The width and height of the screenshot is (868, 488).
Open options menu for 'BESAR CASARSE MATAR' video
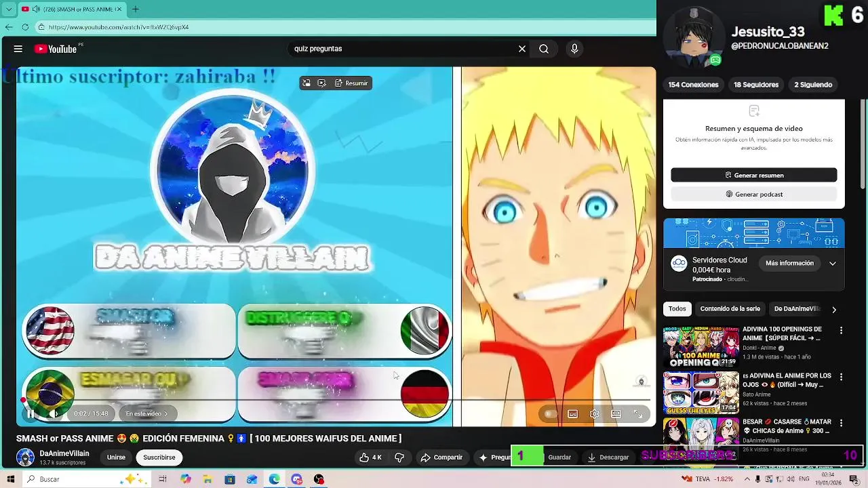[841, 423]
